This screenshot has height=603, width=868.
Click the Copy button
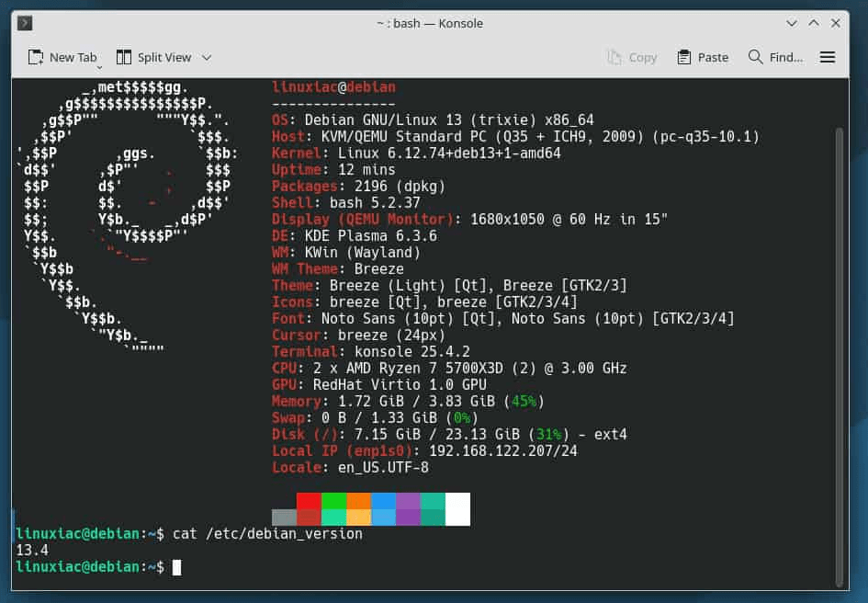[x=632, y=57]
